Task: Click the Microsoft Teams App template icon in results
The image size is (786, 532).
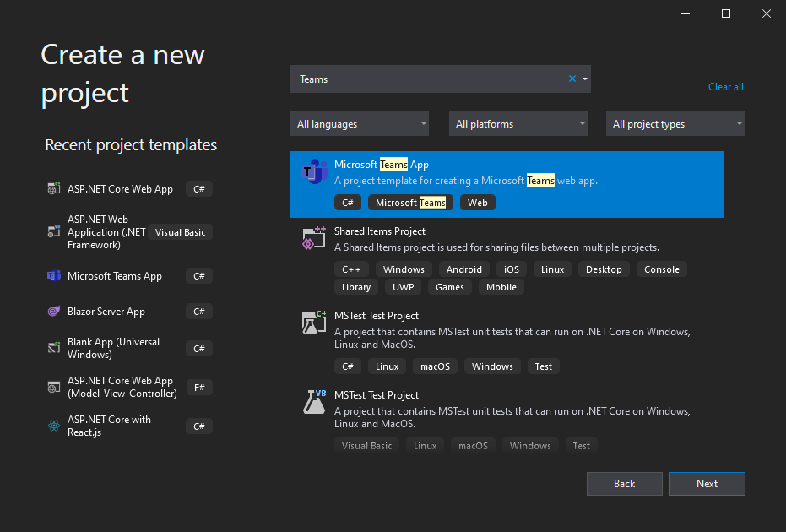Action: (x=314, y=171)
